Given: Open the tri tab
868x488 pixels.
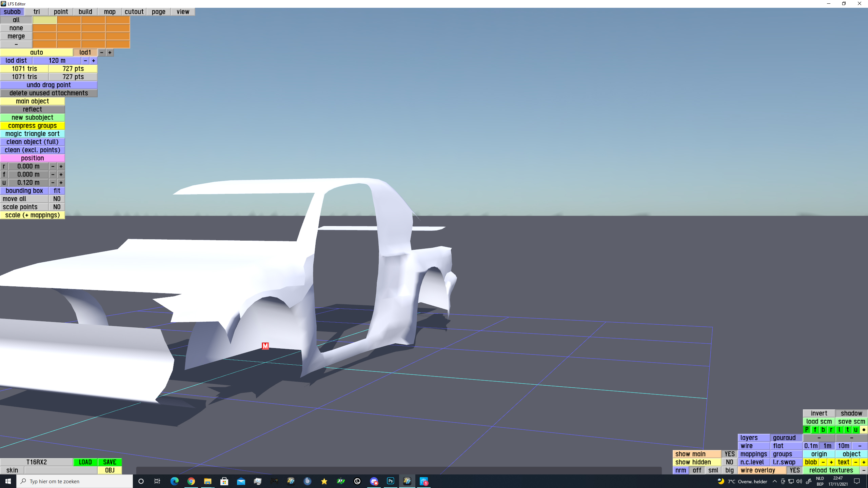Looking at the screenshot, I should 37,12.
